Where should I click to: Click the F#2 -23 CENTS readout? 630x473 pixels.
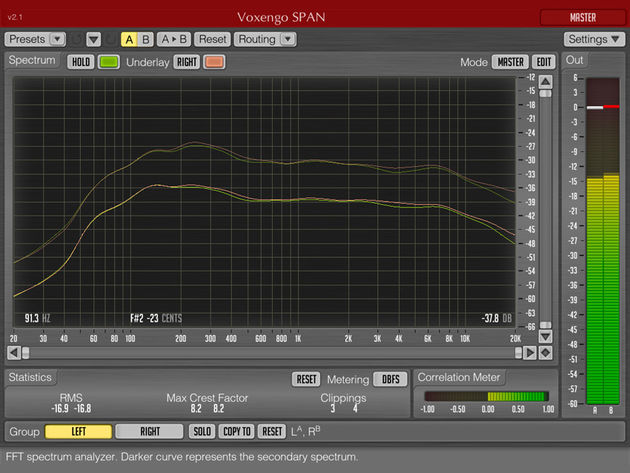156,318
